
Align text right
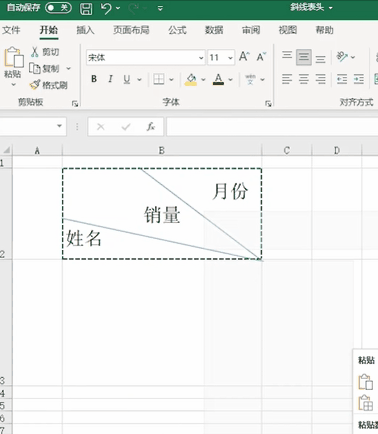320,79
